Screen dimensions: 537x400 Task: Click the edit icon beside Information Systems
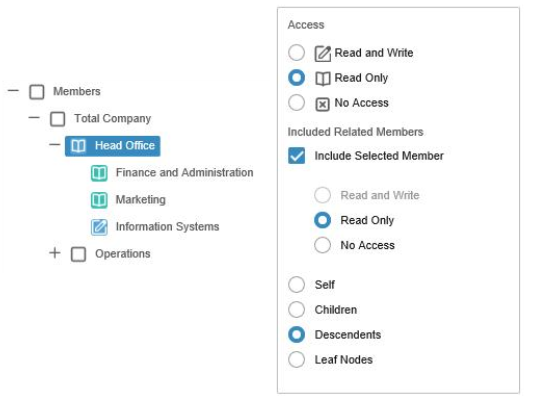click(x=99, y=227)
